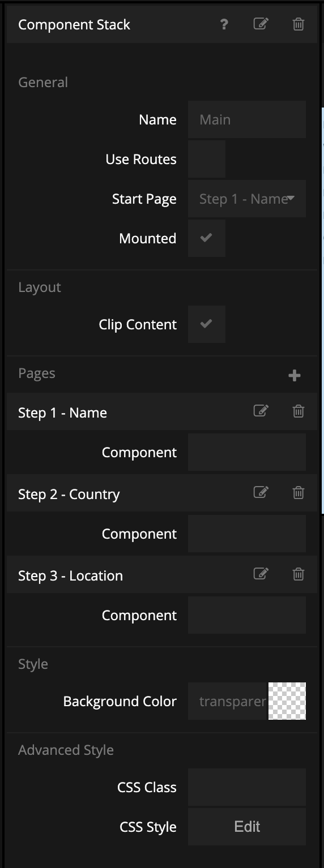The image size is (324, 868).
Task: Click edit icon in Component Stack header
Action: pos(261,24)
